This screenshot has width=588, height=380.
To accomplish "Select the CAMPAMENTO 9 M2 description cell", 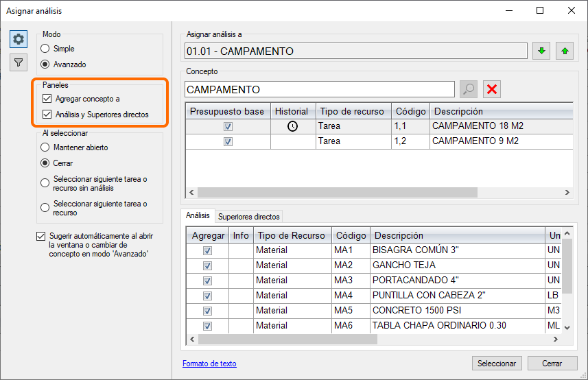I will coord(502,141).
